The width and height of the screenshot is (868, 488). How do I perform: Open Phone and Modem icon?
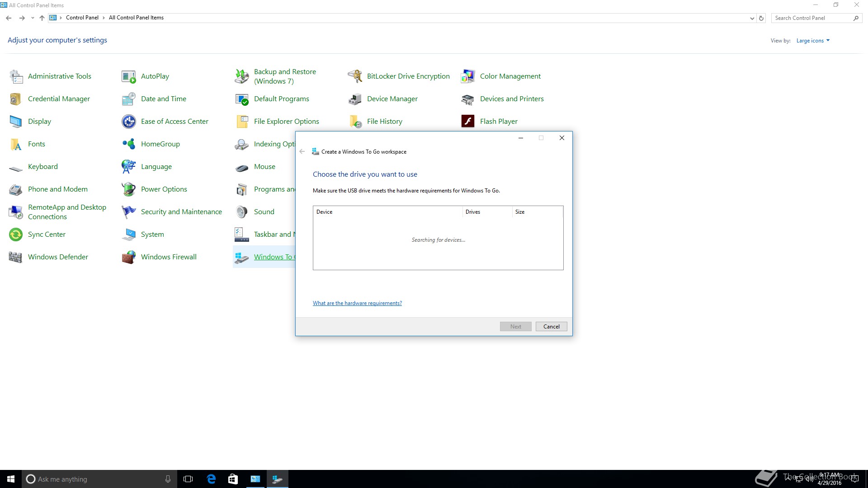(16, 189)
